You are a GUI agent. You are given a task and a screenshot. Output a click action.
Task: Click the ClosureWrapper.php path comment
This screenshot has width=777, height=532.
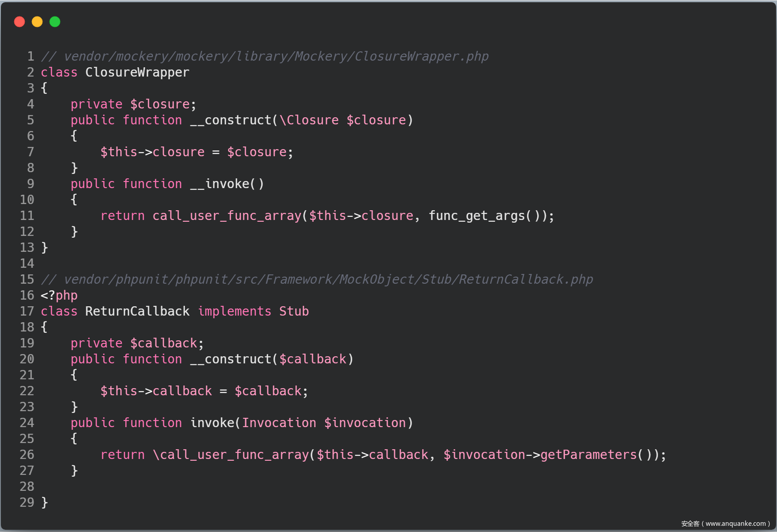click(265, 57)
